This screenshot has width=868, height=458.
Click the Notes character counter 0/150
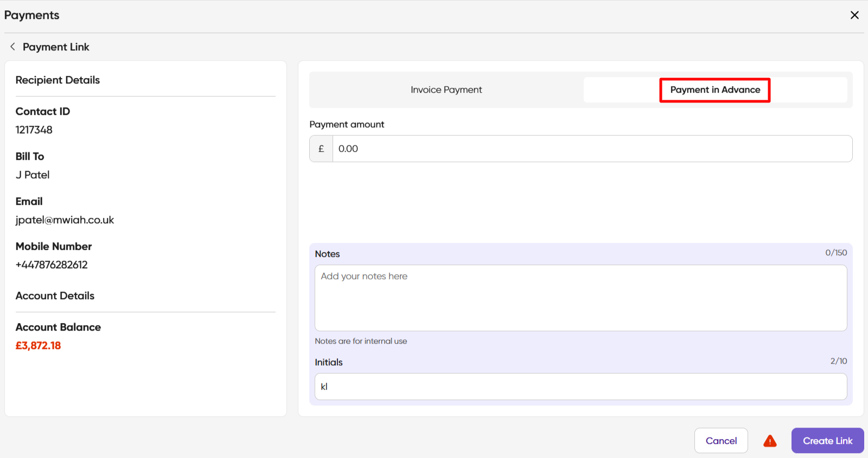(x=836, y=253)
